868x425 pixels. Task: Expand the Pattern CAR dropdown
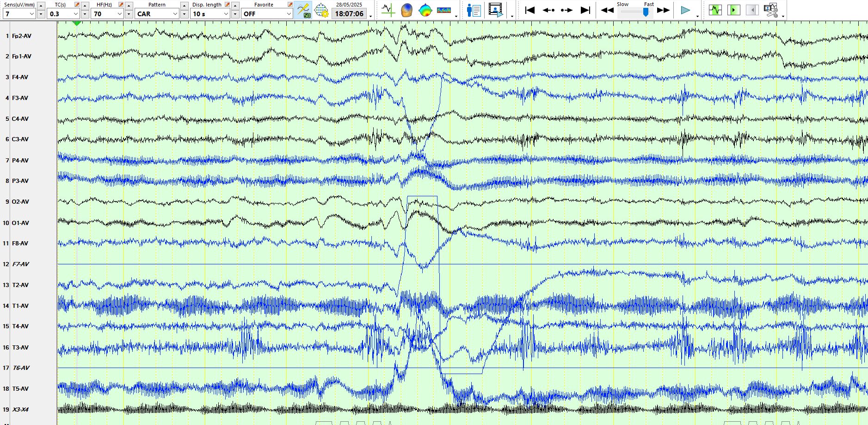[x=175, y=14]
